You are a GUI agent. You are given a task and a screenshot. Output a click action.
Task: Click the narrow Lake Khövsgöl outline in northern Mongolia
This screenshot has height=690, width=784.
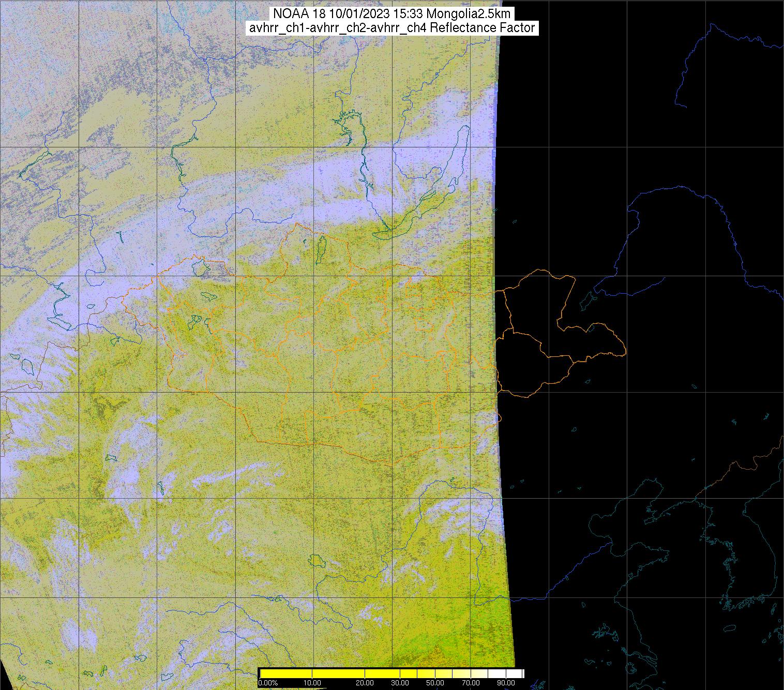click(x=321, y=249)
